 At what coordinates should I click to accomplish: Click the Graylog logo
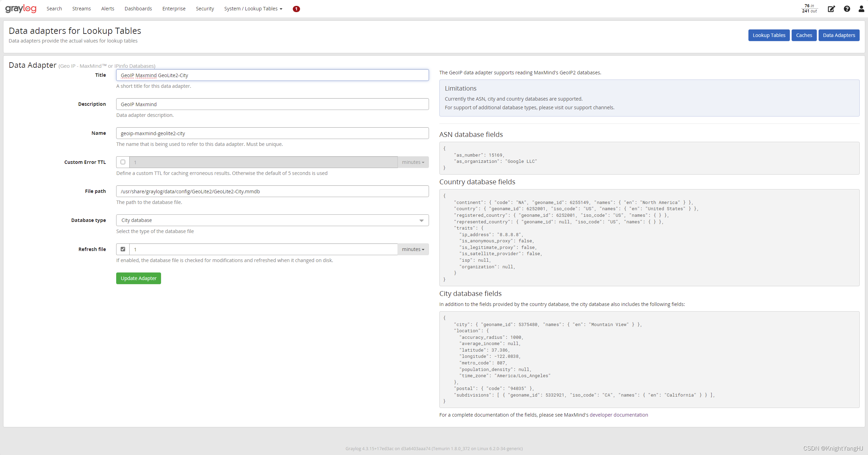(21, 8)
